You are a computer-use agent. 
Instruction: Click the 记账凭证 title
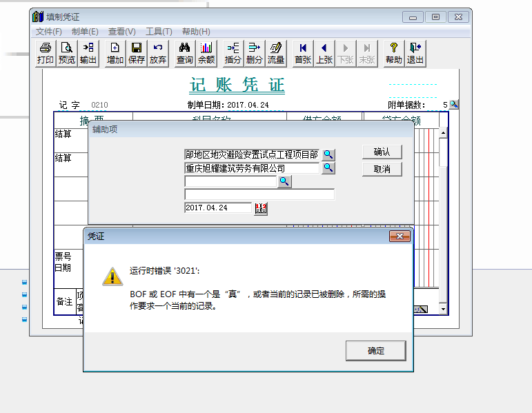click(237, 84)
